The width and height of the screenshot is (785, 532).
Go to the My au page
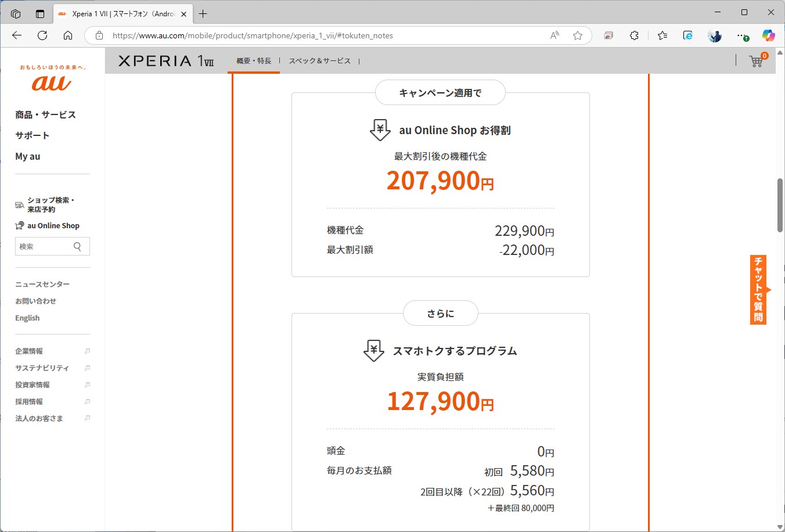click(27, 156)
